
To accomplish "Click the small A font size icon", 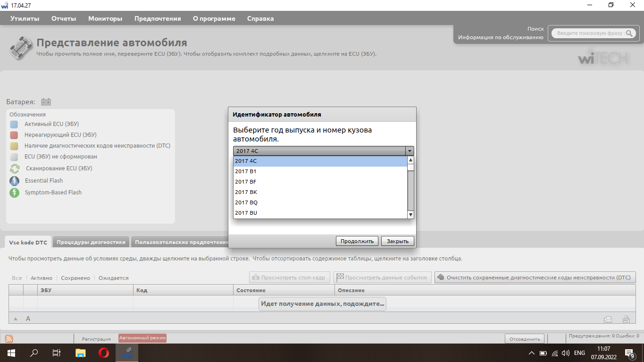I will (16, 319).
